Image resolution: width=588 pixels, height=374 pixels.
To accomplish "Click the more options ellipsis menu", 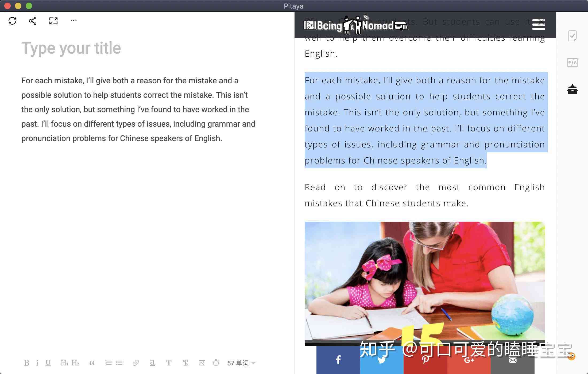I will (73, 21).
